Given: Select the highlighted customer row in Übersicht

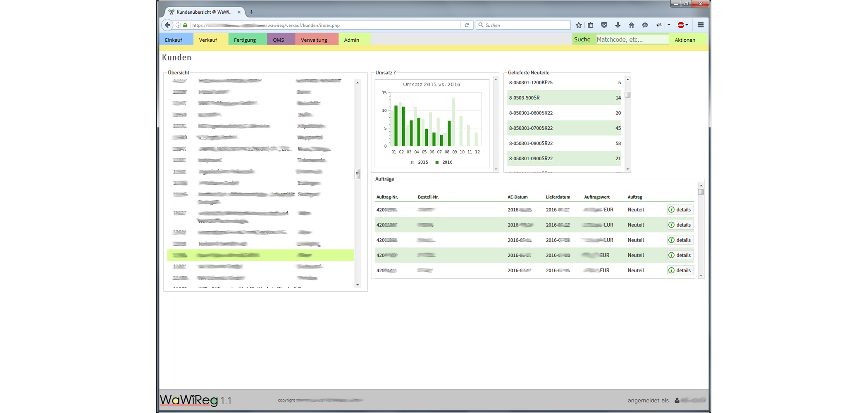Looking at the screenshot, I should coord(260,255).
